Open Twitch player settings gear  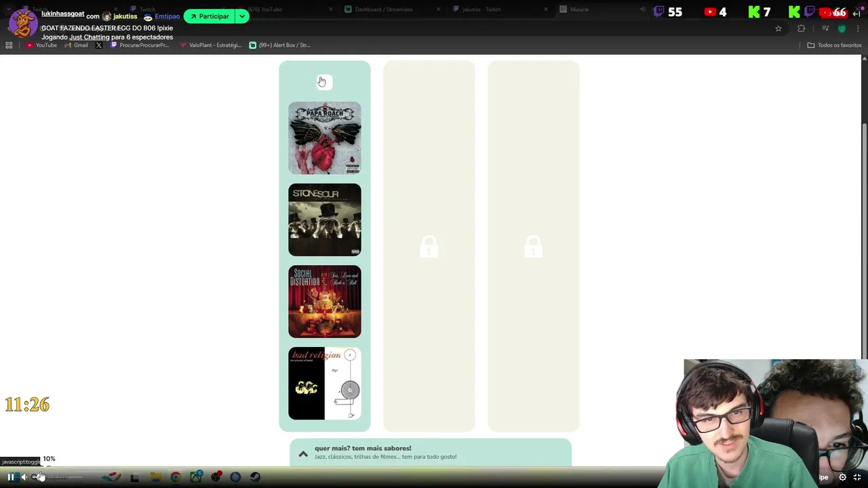click(x=843, y=477)
